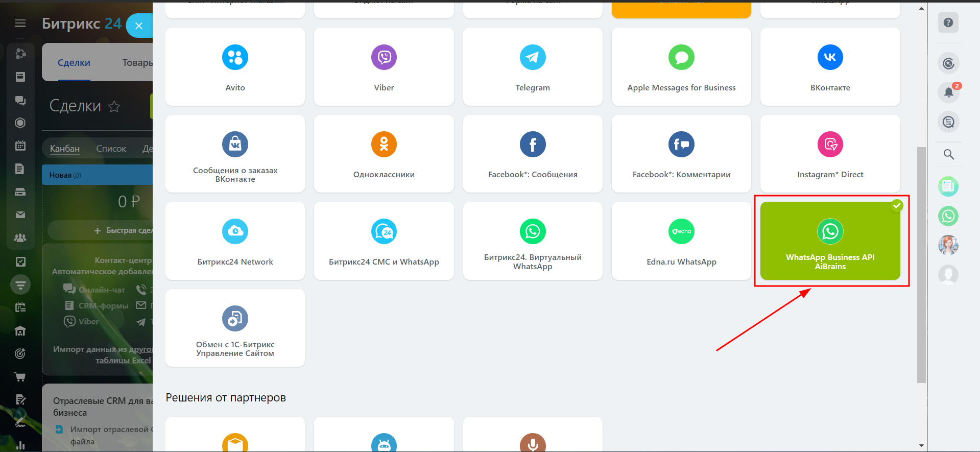Open the Одноклассники channel card
Image resolution: width=980 pixels, height=452 pixels.
coord(384,154)
